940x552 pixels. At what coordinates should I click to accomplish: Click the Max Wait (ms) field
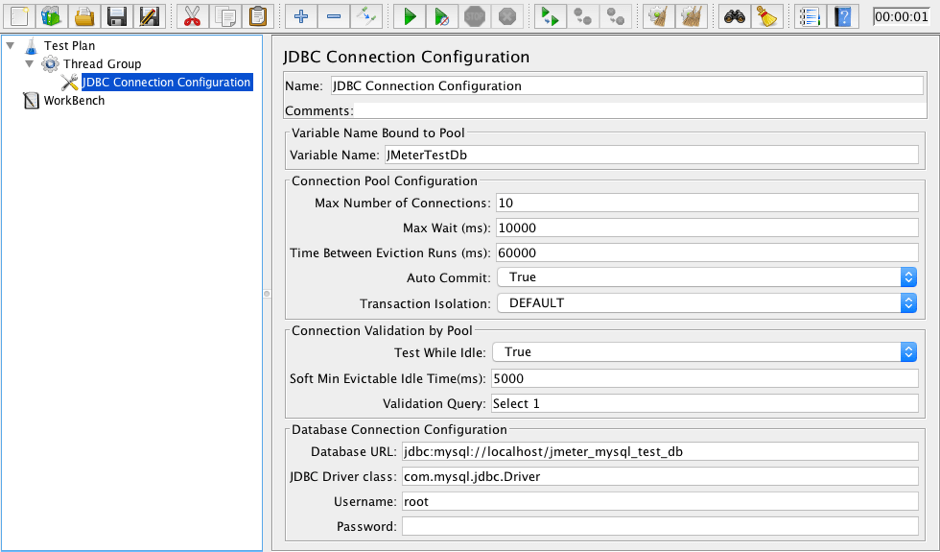pos(707,228)
